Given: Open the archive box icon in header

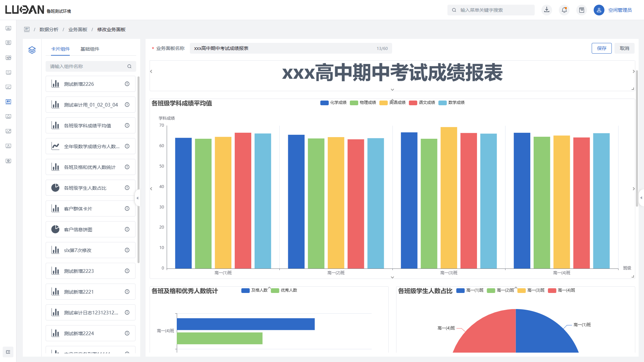Looking at the screenshot, I should coord(582,10).
